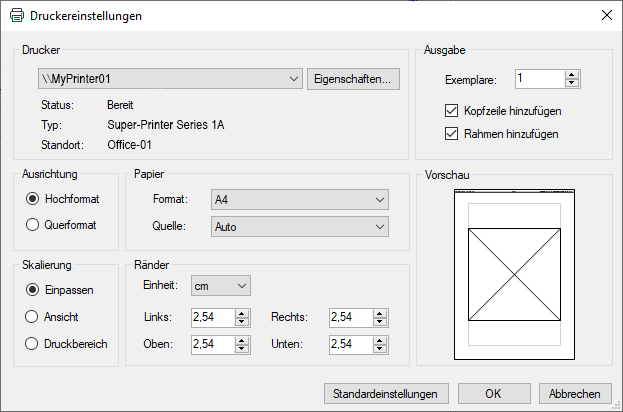Screen dimensions: 623x412
Task: Choose the Ansicht scaling option
Action: coord(33,316)
